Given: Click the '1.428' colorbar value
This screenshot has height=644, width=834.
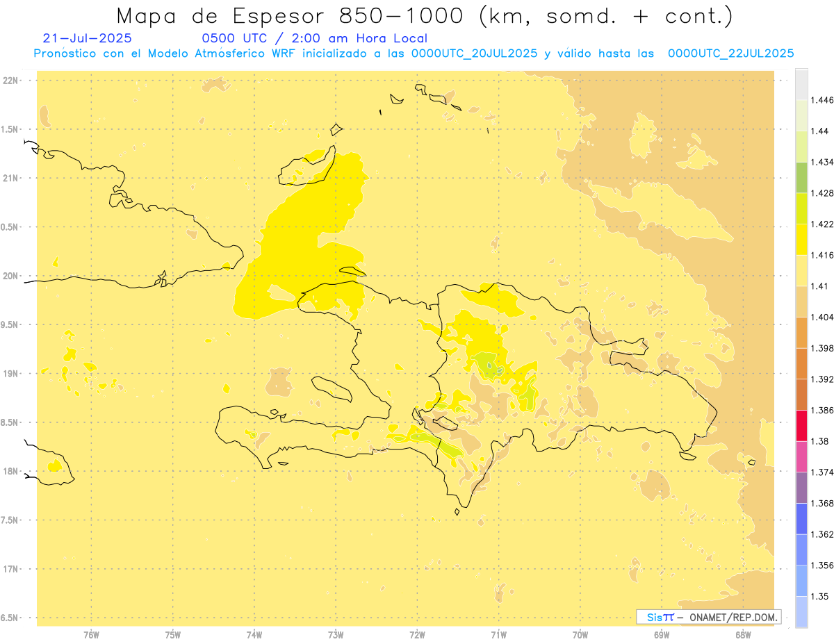Looking at the screenshot, I should (823, 193).
